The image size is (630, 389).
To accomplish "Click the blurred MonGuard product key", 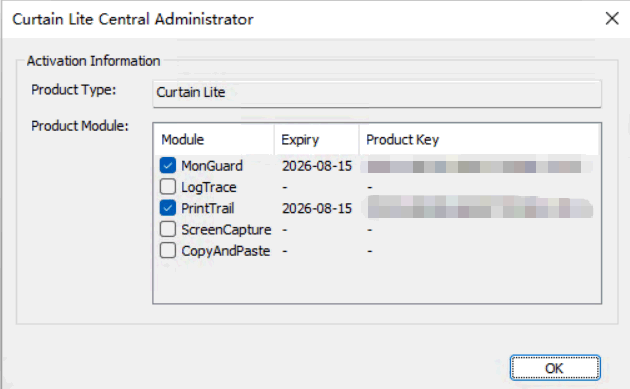I will [477, 166].
